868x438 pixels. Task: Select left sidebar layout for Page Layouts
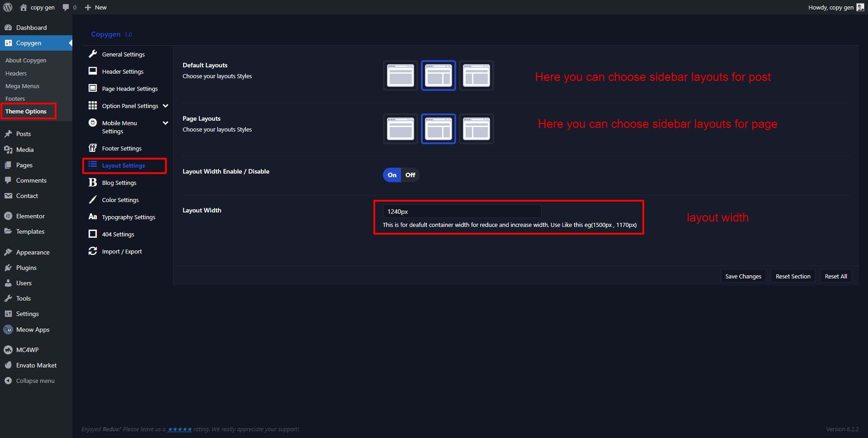476,129
